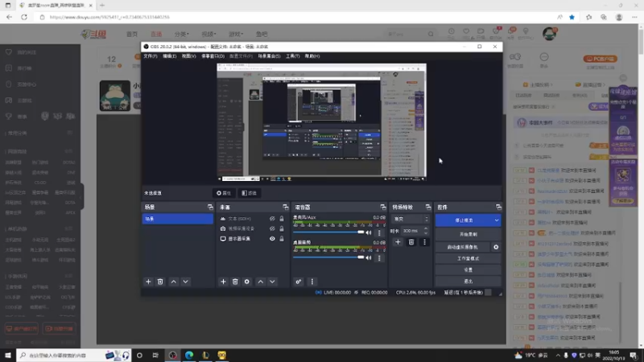Image resolution: width=644 pixels, height=362 pixels.
Task: Open Mic/Aux channel three-dot options
Action: coord(379,232)
